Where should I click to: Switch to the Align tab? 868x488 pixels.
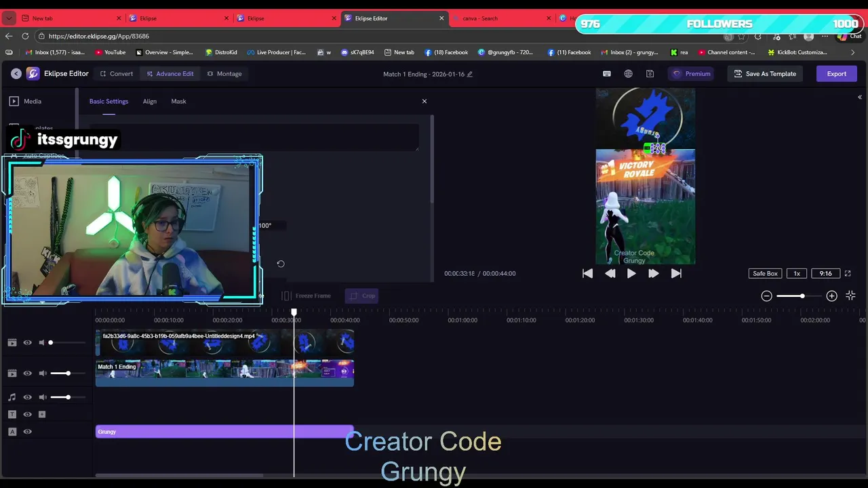pos(150,101)
